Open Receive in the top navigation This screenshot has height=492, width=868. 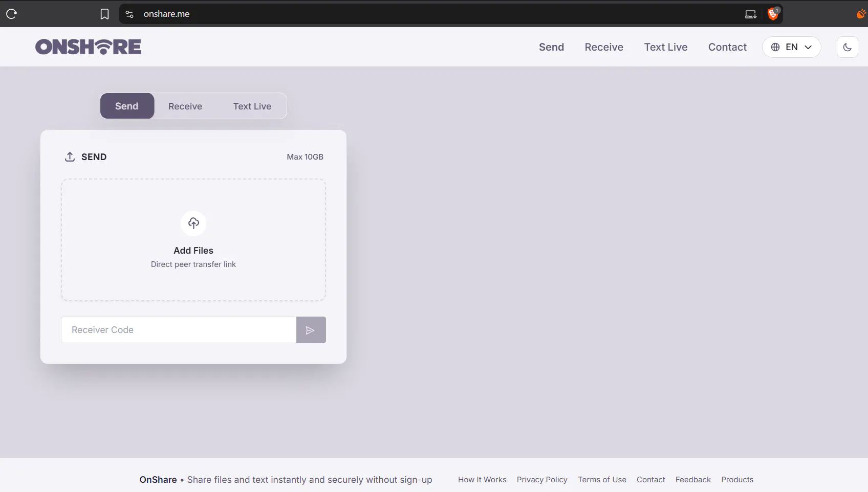604,47
